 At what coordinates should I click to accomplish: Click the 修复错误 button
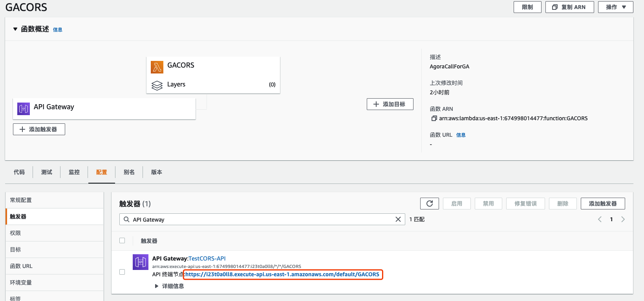point(525,204)
